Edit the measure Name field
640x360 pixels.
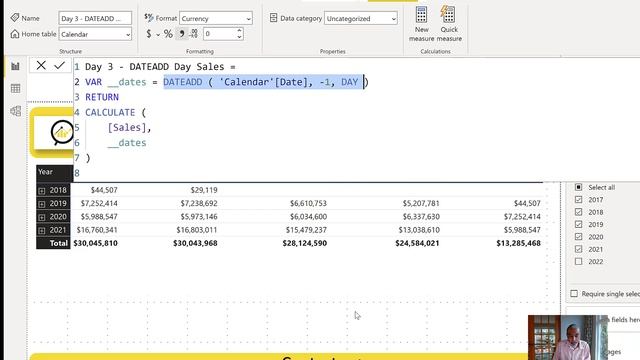point(95,18)
